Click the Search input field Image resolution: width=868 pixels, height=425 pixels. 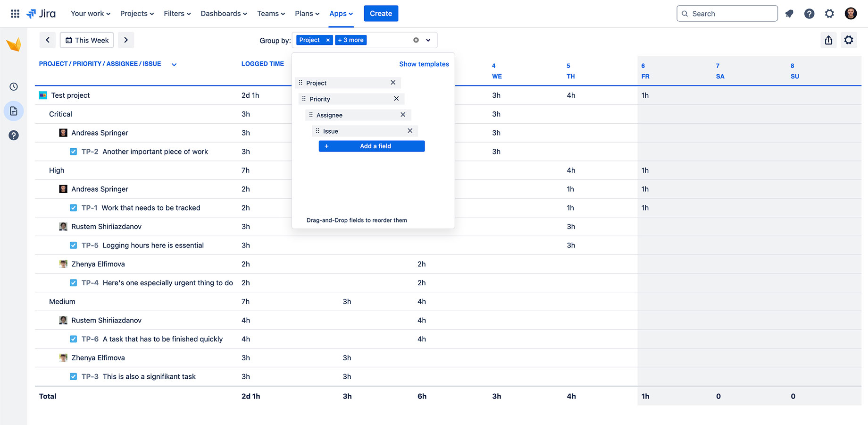tap(727, 14)
